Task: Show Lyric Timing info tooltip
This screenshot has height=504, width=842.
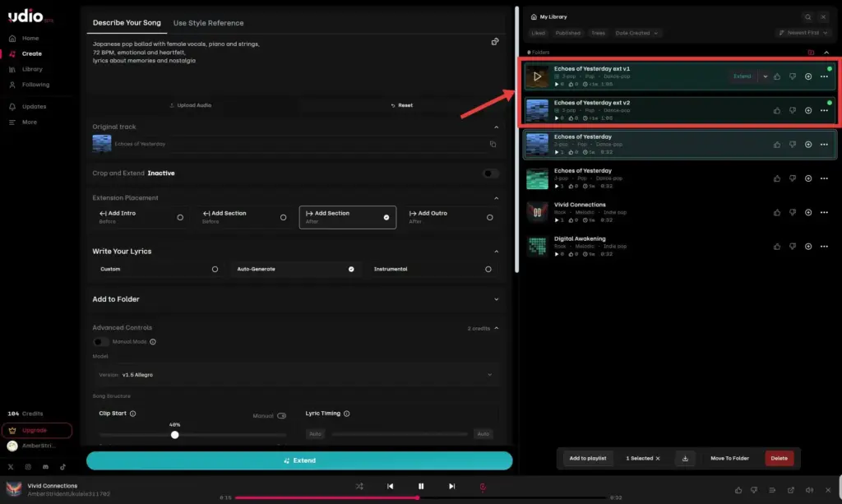Action: click(x=347, y=414)
